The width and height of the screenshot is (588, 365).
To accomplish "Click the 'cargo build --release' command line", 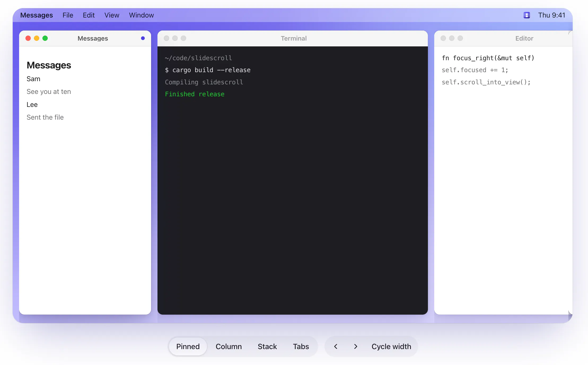I will click(208, 70).
